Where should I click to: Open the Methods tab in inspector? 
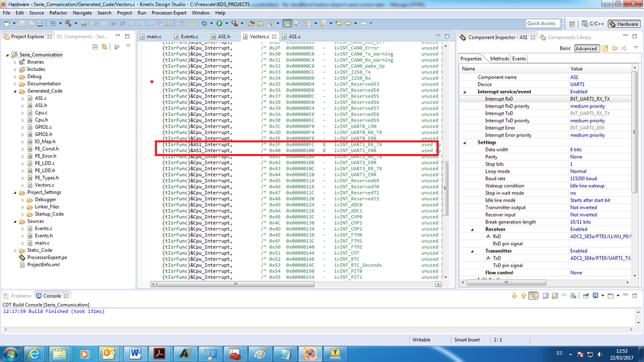click(499, 59)
